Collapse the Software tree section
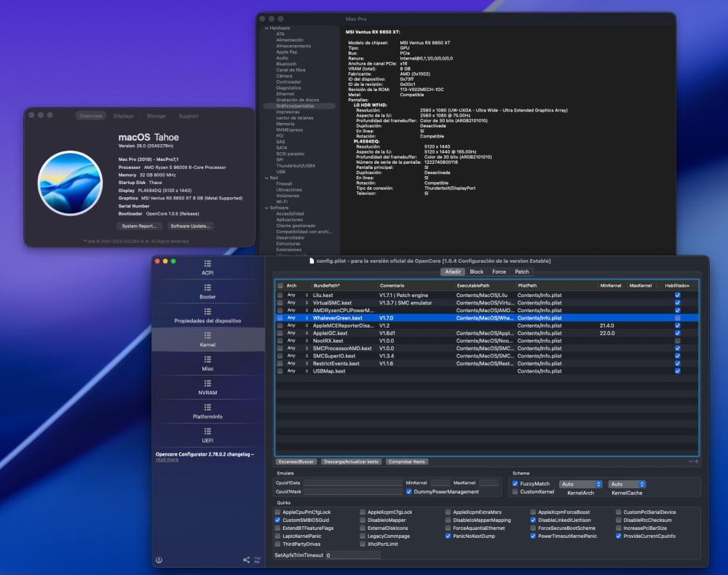 point(266,208)
